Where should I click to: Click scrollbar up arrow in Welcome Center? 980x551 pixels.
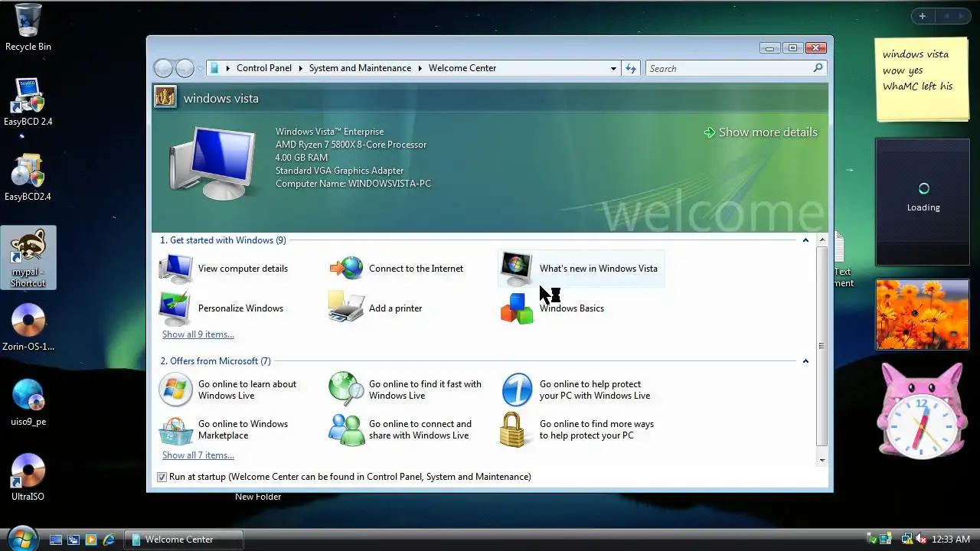click(822, 240)
